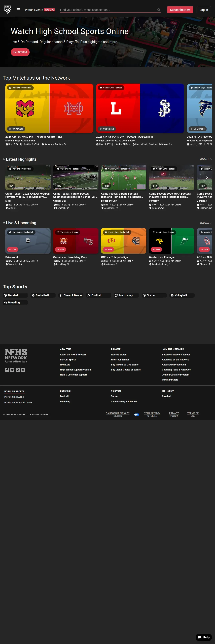Select Baseball in Top Sports
The height and width of the screenshot is (644, 215).
(15, 295)
